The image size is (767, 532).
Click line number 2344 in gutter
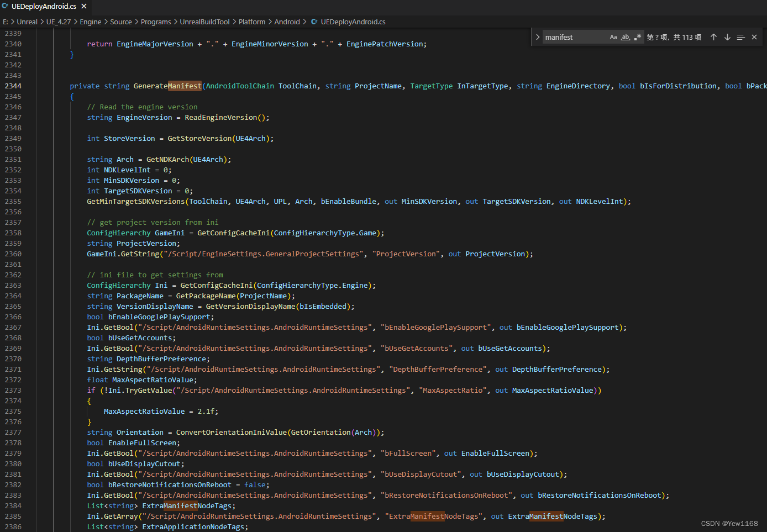[x=13, y=86]
